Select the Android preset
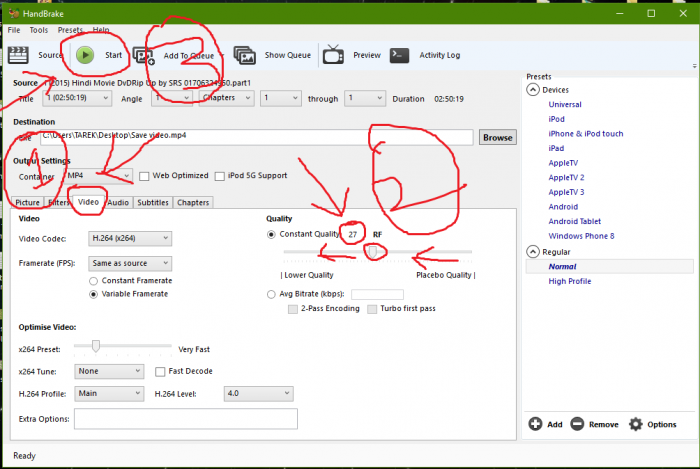This screenshot has height=469, width=700. (x=563, y=207)
